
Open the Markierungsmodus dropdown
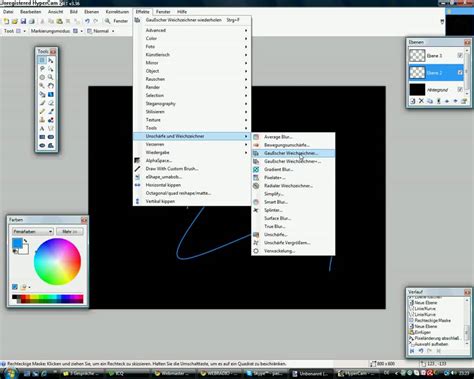click(x=78, y=31)
